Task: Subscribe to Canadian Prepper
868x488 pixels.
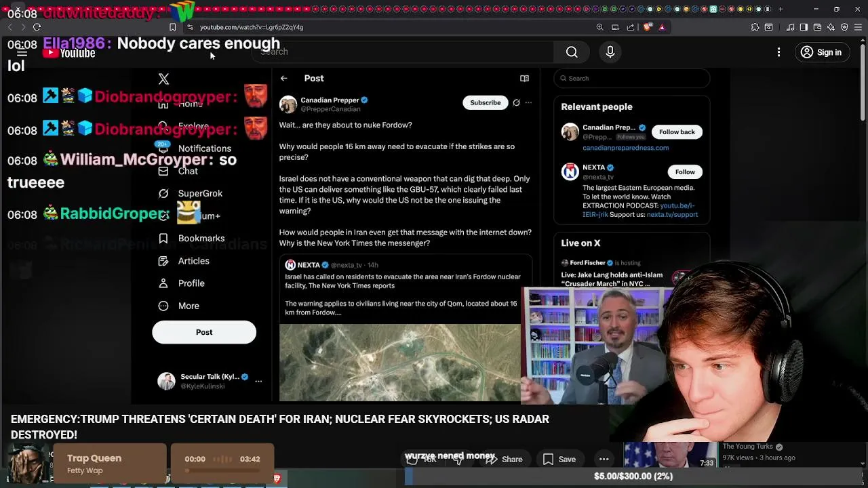Action: (486, 102)
